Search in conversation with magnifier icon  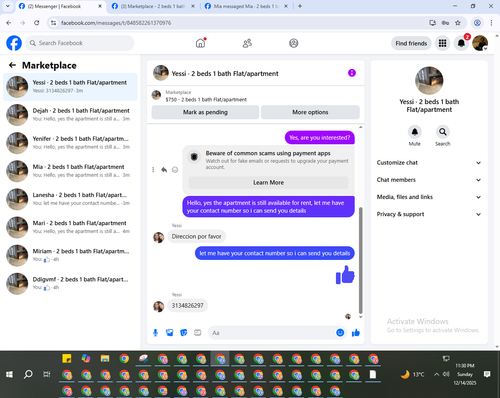[443, 132]
